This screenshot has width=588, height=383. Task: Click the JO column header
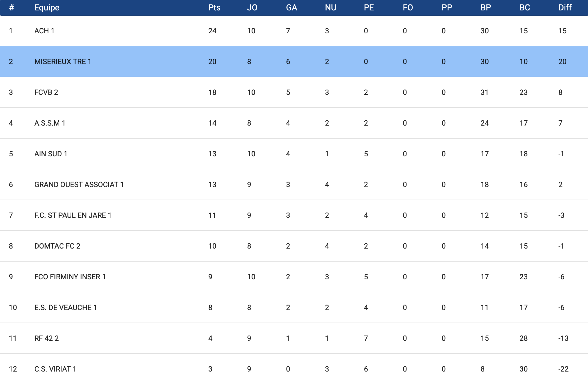pyautogui.click(x=252, y=8)
